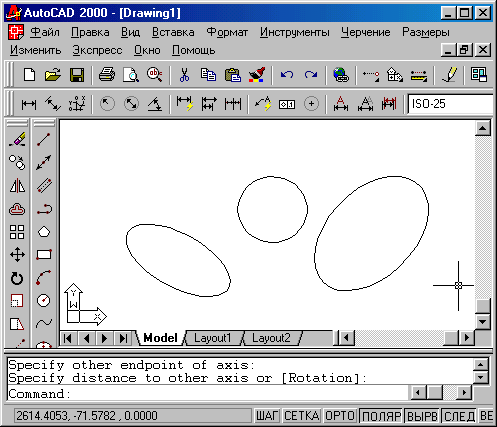
Task: Toggle ОРТО ortho mode
Action: 340,416
